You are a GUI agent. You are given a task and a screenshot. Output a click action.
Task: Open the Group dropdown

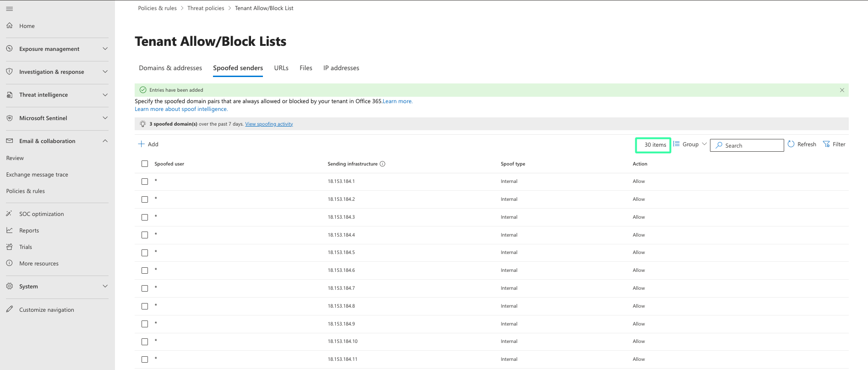coord(690,144)
